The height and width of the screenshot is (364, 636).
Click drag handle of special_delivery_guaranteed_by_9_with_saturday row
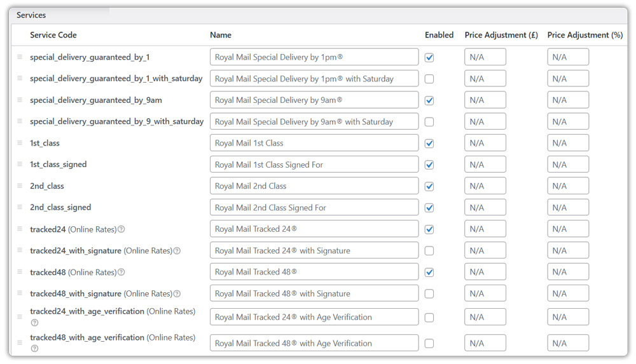click(x=20, y=121)
